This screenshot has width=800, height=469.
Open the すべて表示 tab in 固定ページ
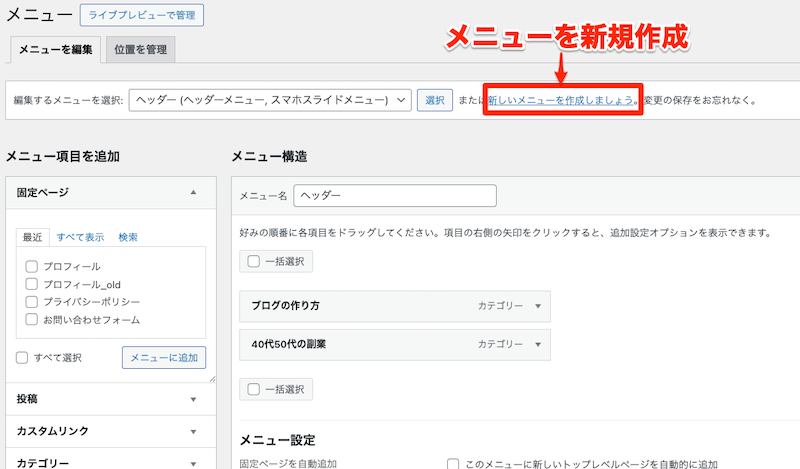80,237
